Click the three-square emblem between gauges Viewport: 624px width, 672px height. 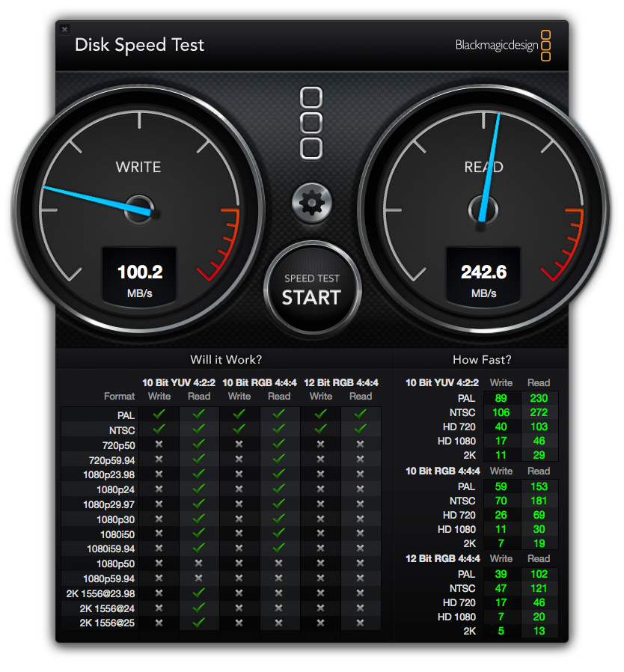coord(311,123)
